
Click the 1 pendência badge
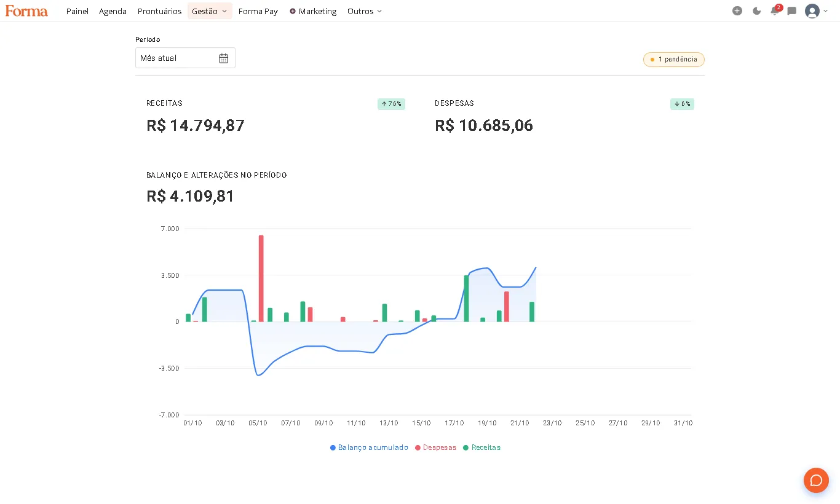pyautogui.click(x=674, y=60)
